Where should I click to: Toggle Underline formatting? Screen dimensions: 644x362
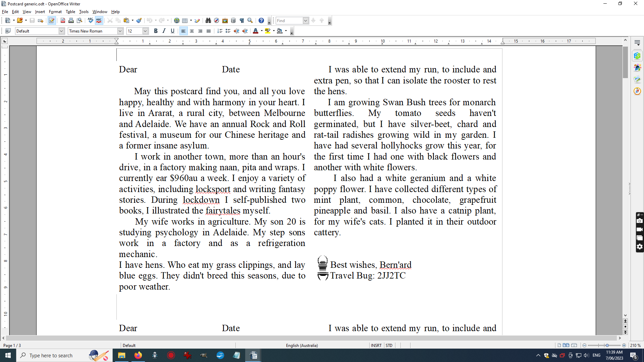[x=172, y=31]
